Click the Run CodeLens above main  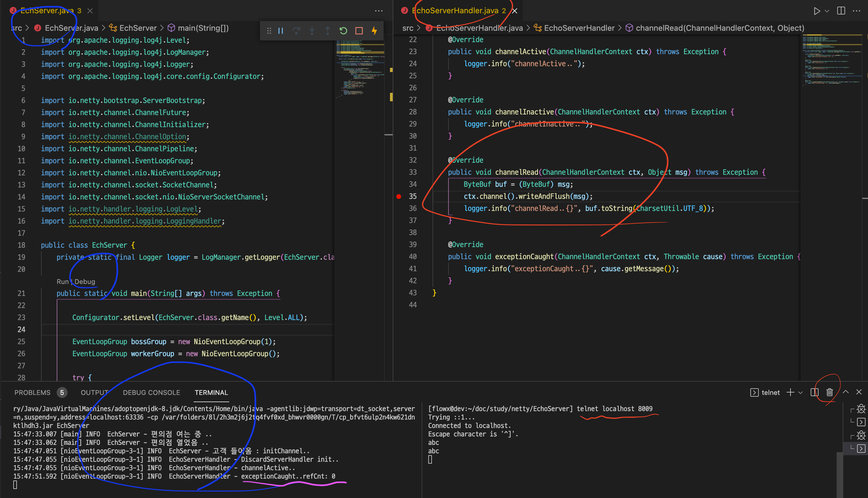point(62,282)
